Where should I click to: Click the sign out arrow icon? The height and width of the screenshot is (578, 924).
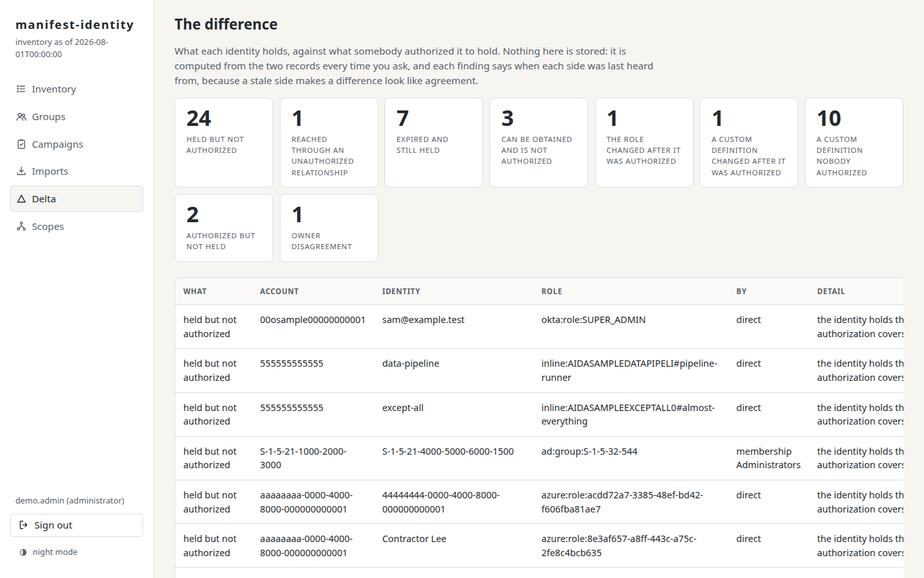[24, 525]
